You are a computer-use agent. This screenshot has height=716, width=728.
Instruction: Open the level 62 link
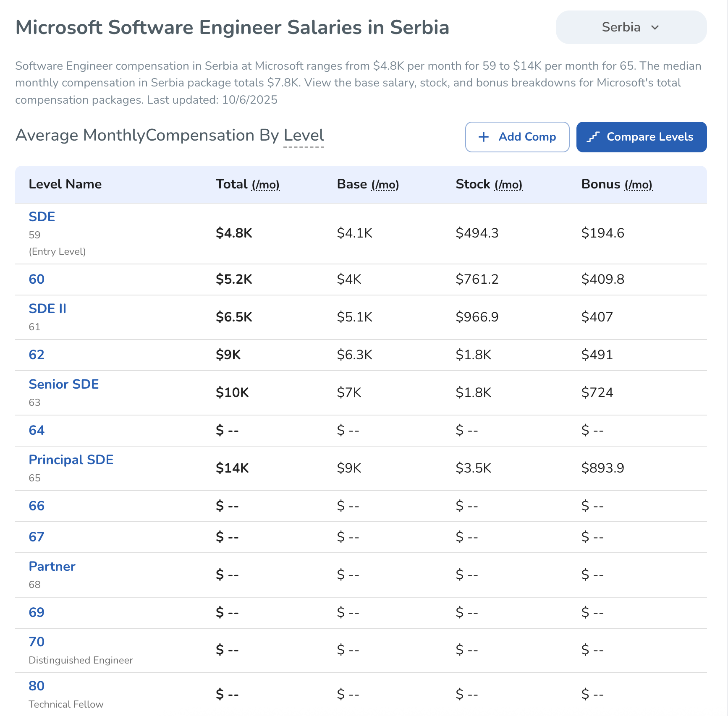coord(37,355)
